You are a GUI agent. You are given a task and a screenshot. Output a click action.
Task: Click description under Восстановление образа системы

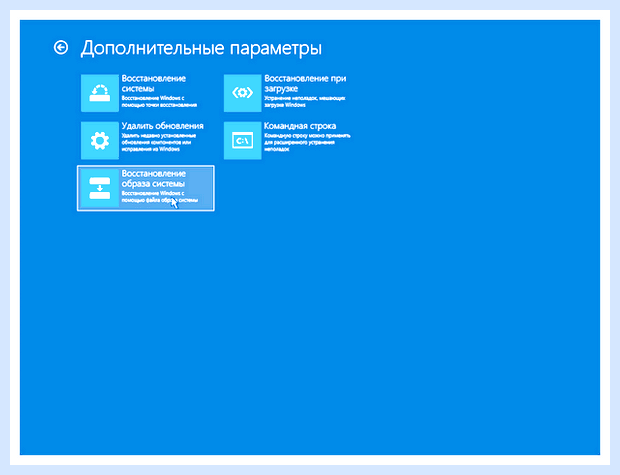159,197
